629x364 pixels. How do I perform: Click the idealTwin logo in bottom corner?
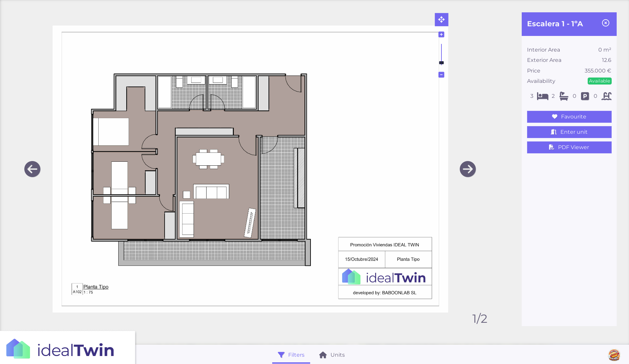coord(60,349)
